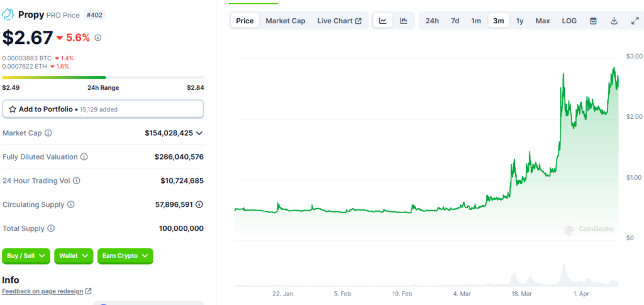Open the Buy / Sell dropdown

(26, 256)
